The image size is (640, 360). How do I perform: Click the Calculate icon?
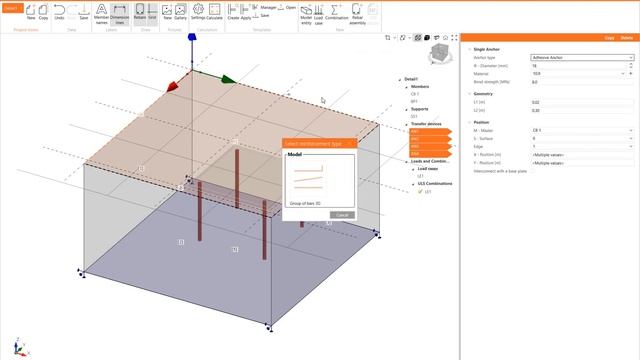[214, 11]
